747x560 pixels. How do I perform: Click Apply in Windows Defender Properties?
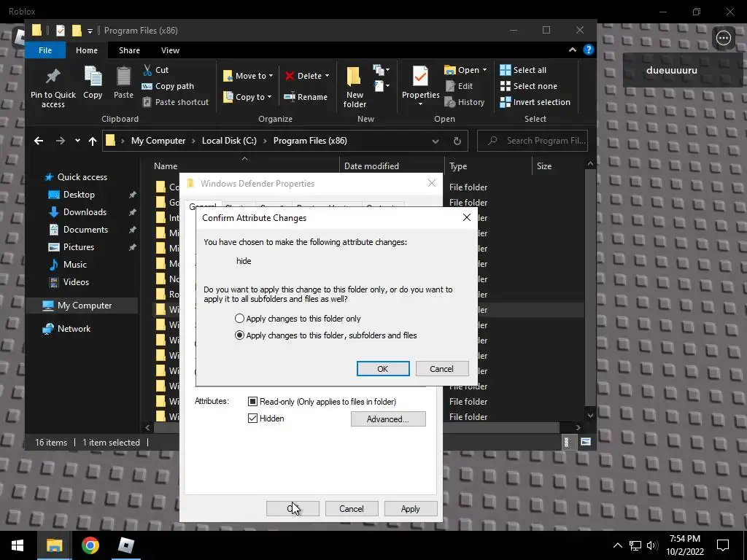click(x=410, y=508)
